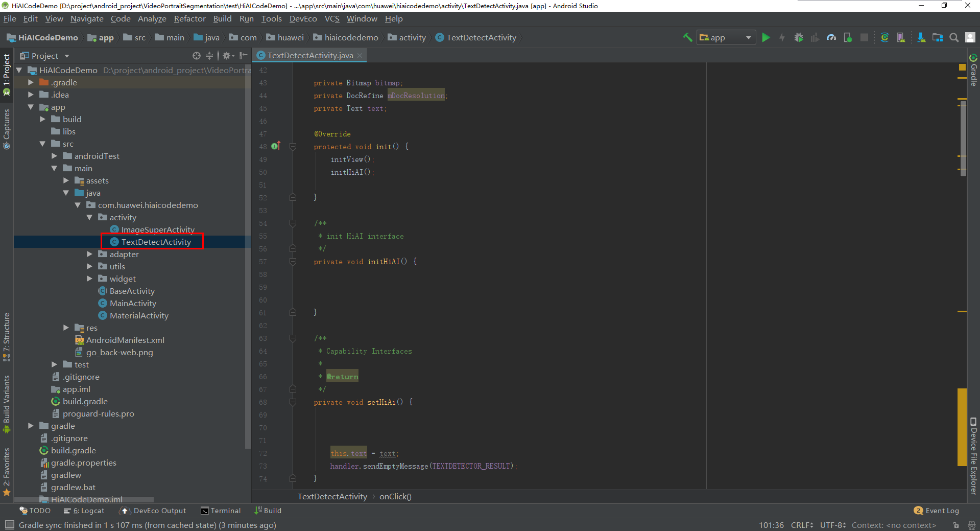980x531 pixels.
Task: Open the Refactor menu
Action: [189, 19]
